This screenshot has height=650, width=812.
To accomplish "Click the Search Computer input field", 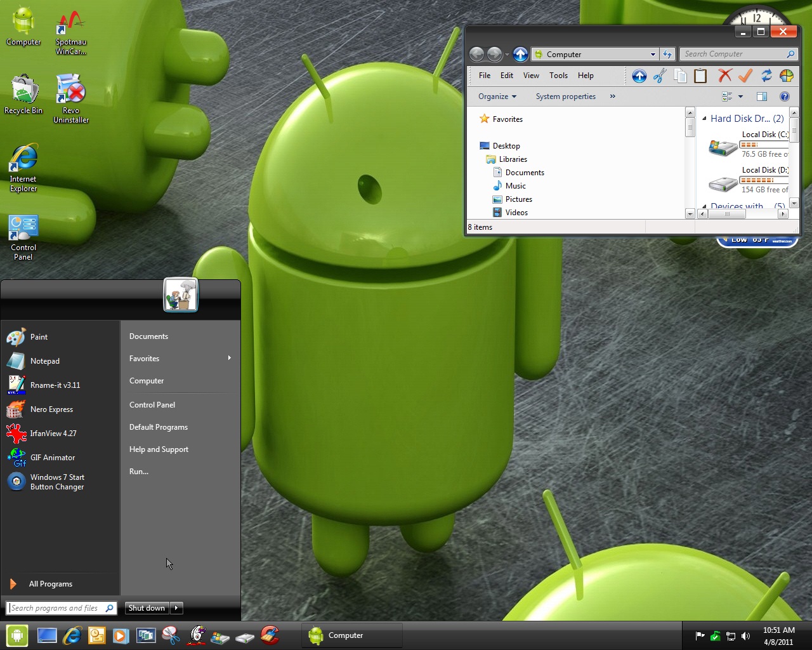I will pyautogui.click(x=736, y=54).
